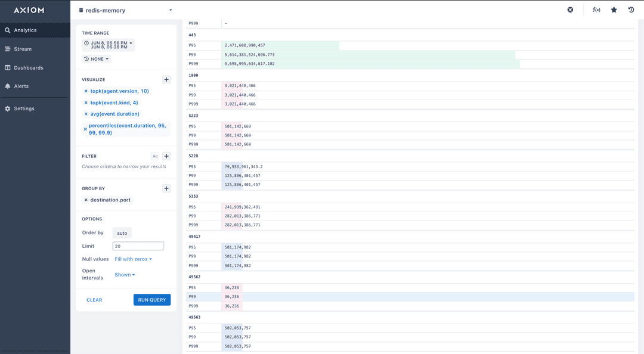The width and height of the screenshot is (644, 354).
Task: Remove the destination.port grouping
Action: [x=85, y=200]
